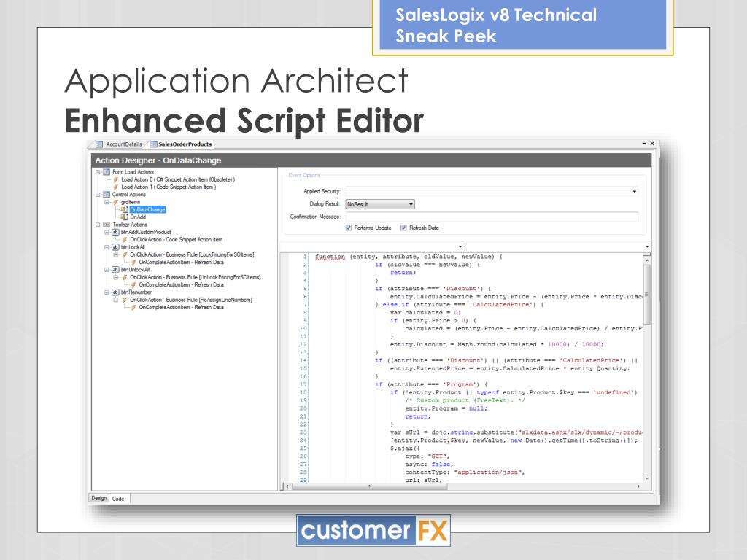The image size is (747, 560).
Task: Click lightning icon of Code Snippet OnClickAction
Action: click(125, 239)
